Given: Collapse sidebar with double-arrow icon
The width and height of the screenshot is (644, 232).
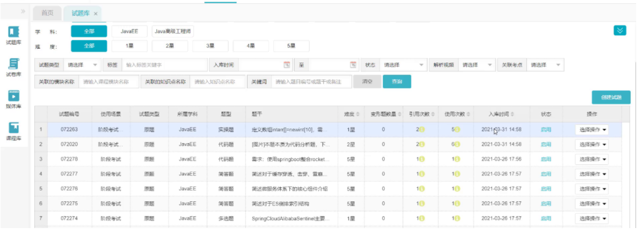Looking at the screenshot, I should pos(24,11).
